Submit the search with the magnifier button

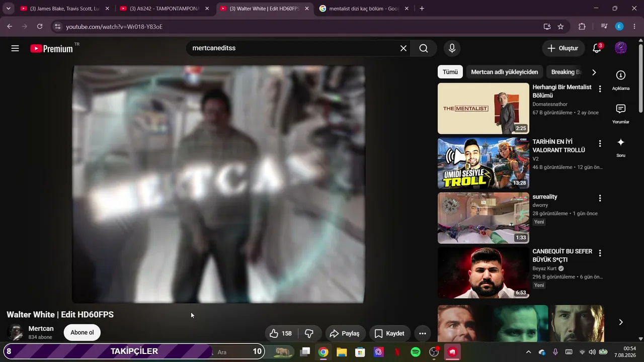[424, 48]
